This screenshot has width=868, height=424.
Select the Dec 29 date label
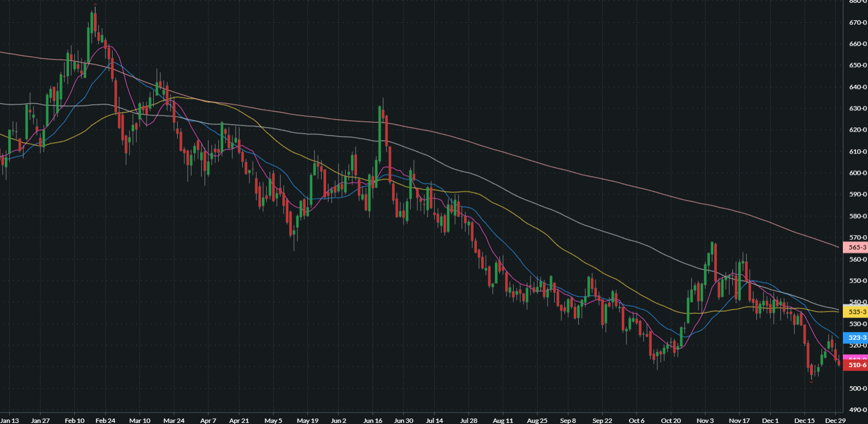point(836,421)
